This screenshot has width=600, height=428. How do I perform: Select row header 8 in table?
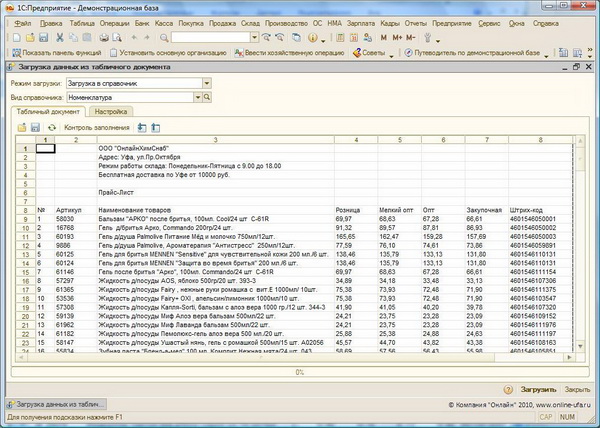click(26, 210)
